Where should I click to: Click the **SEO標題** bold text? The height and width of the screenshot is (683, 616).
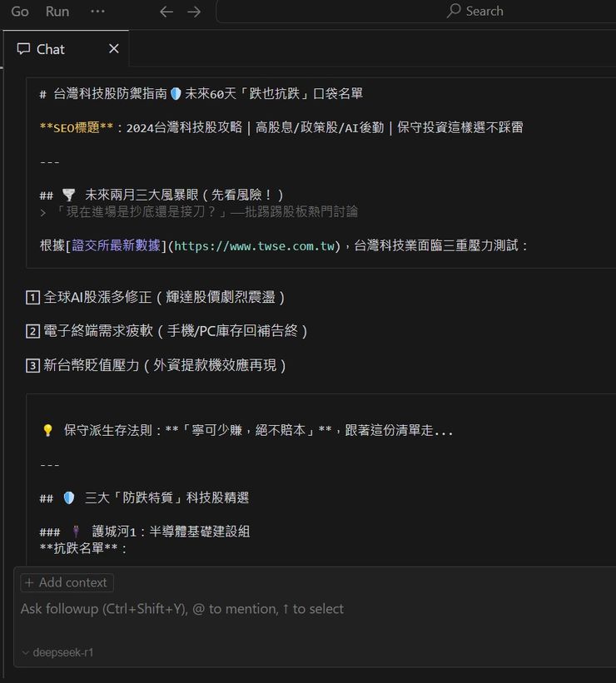[x=77, y=127]
